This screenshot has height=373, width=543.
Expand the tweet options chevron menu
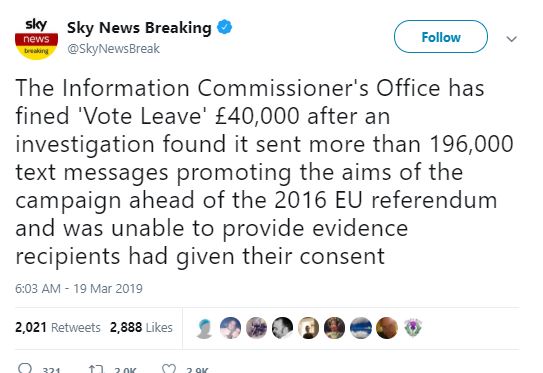(x=511, y=38)
